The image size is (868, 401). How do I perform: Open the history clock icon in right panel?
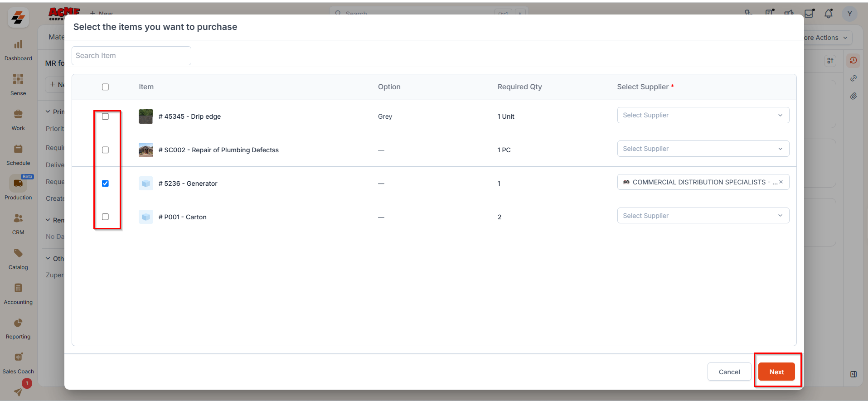[853, 60]
